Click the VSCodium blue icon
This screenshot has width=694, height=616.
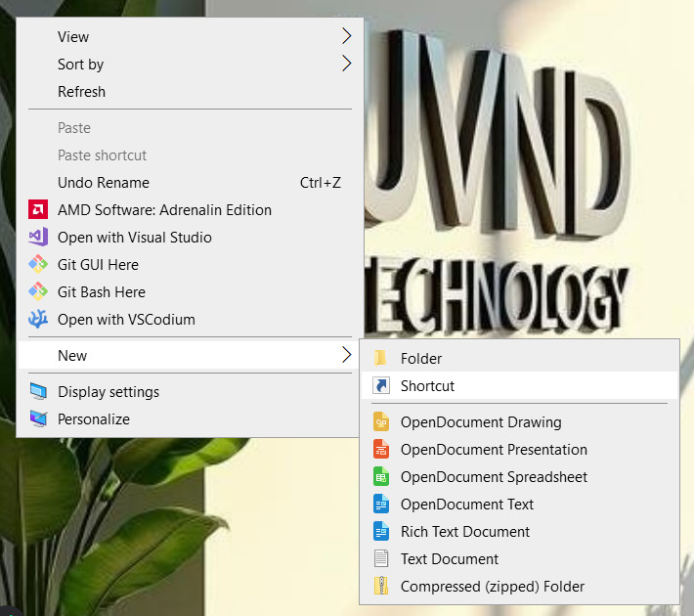38,319
